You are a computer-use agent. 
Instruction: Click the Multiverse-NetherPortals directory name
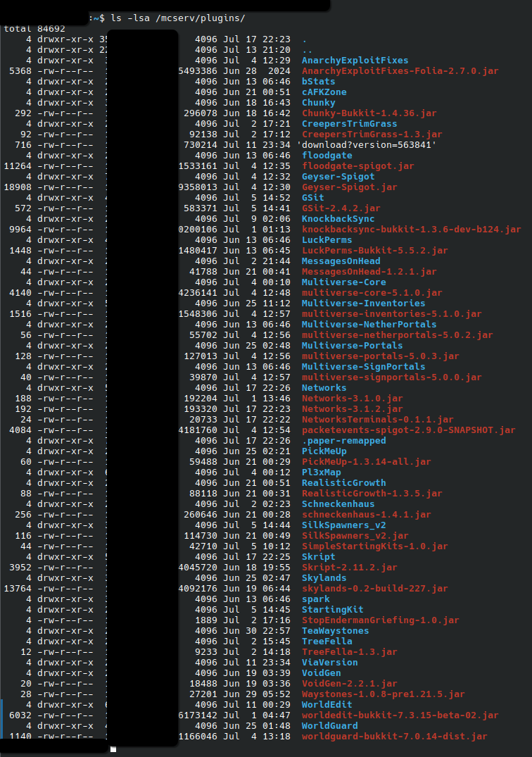pyautogui.click(x=369, y=325)
